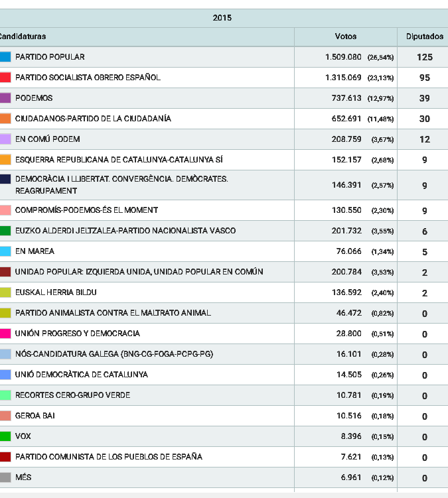Click the (26,54%) percentage value

click(x=380, y=58)
